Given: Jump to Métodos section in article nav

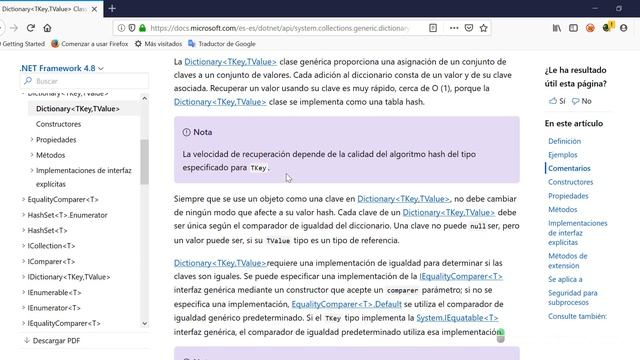Looking at the screenshot, I should [563, 209].
